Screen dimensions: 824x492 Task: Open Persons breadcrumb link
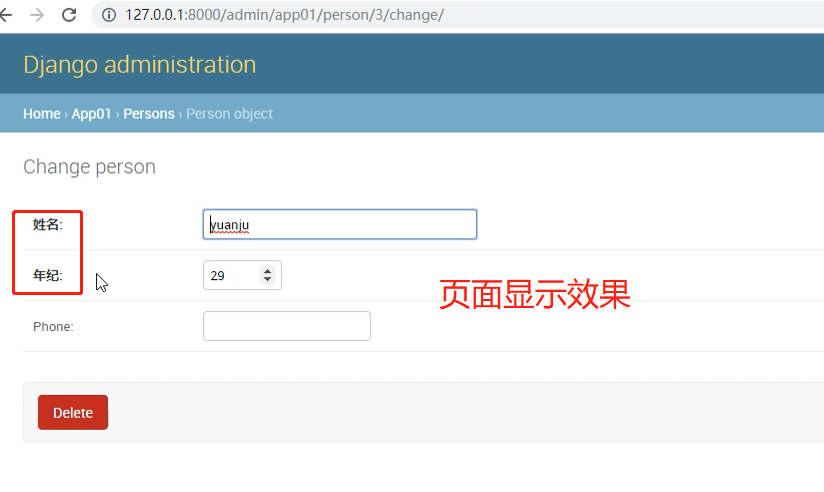coord(149,114)
